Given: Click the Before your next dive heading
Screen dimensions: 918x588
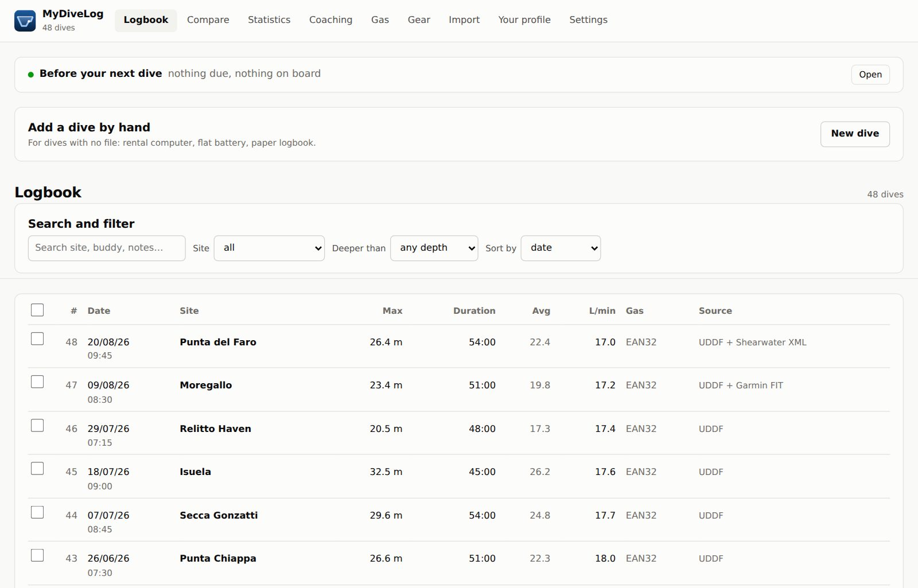Looking at the screenshot, I should (100, 73).
